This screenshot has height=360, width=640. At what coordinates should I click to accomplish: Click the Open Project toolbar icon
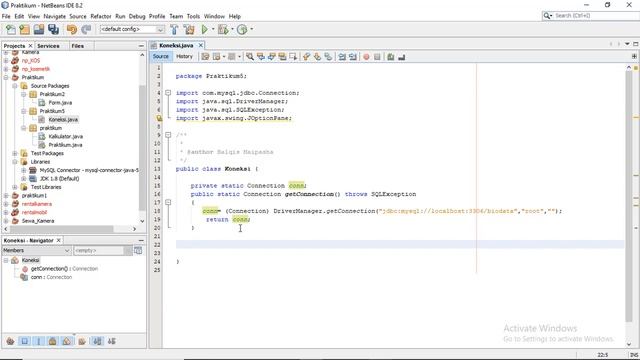click(x=39, y=29)
